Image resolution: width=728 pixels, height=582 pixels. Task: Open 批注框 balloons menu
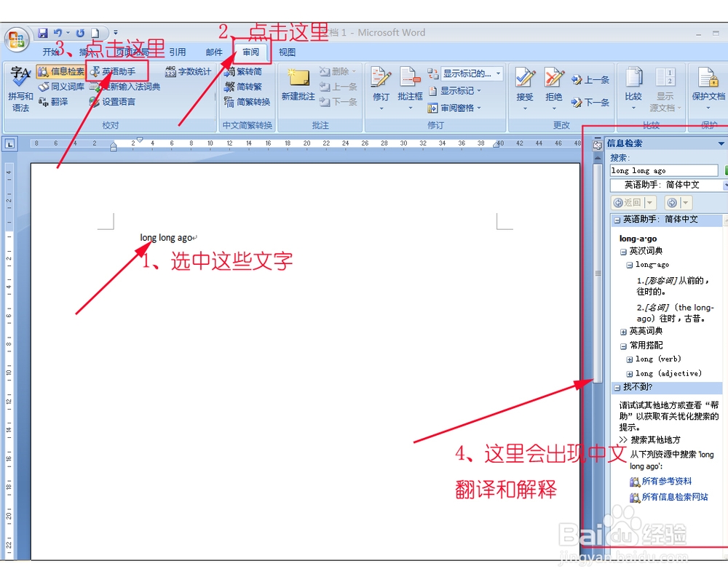410,89
